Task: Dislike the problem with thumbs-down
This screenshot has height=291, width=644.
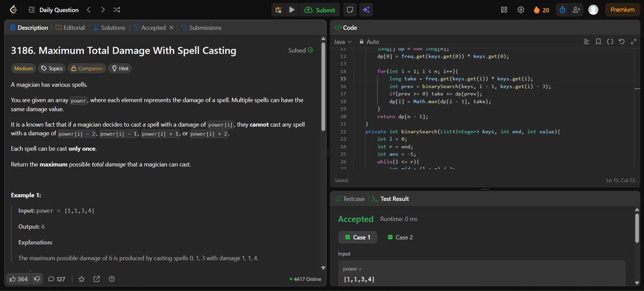Action: coord(37,279)
